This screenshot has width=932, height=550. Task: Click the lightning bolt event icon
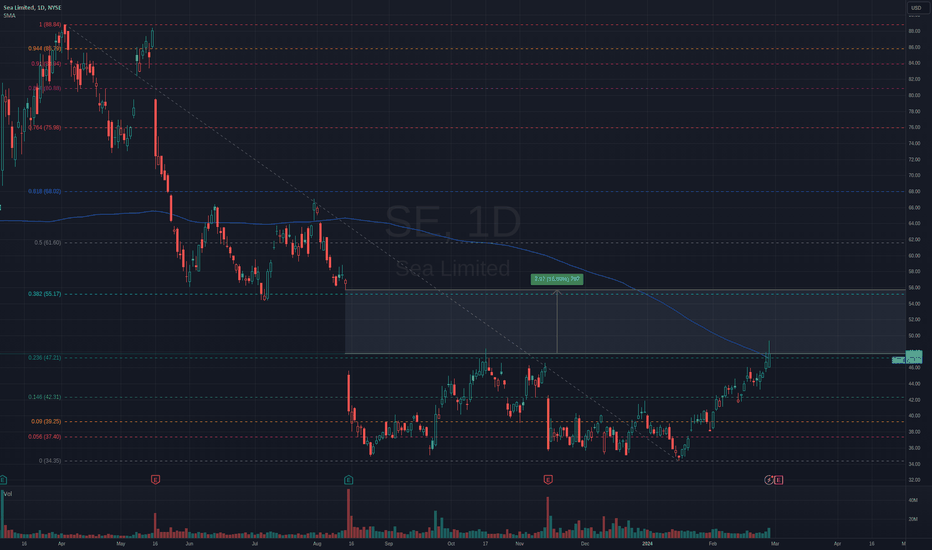769,479
